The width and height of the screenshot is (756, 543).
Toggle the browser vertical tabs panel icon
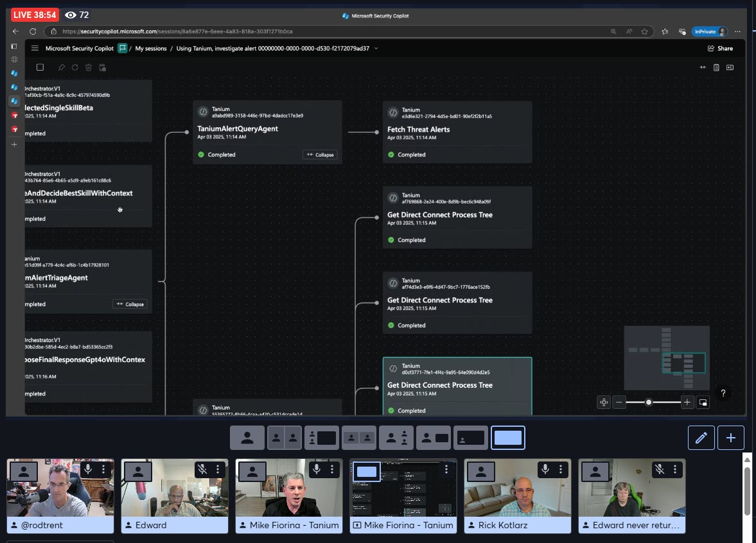tap(14, 46)
